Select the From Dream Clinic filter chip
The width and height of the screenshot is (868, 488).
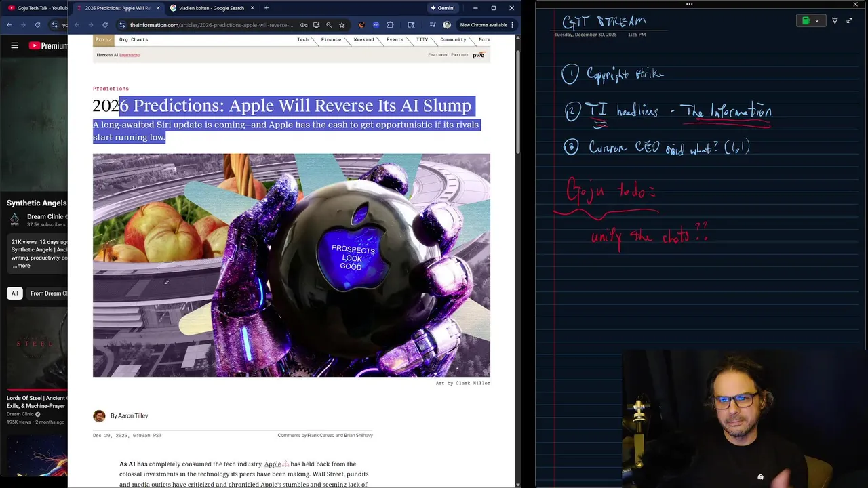tap(47, 293)
